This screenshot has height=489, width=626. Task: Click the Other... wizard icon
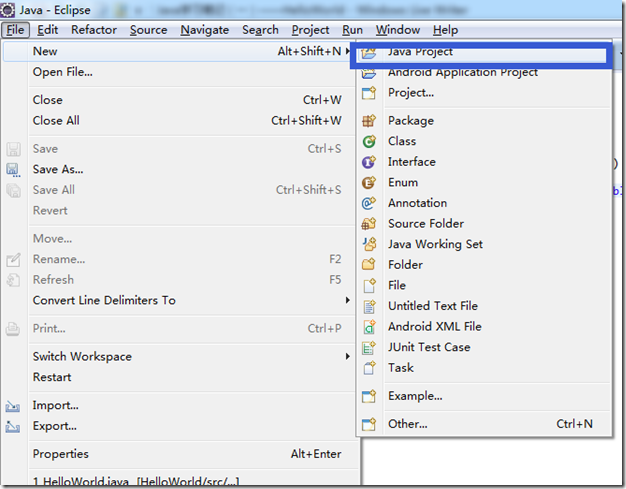click(x=369, y=424)
